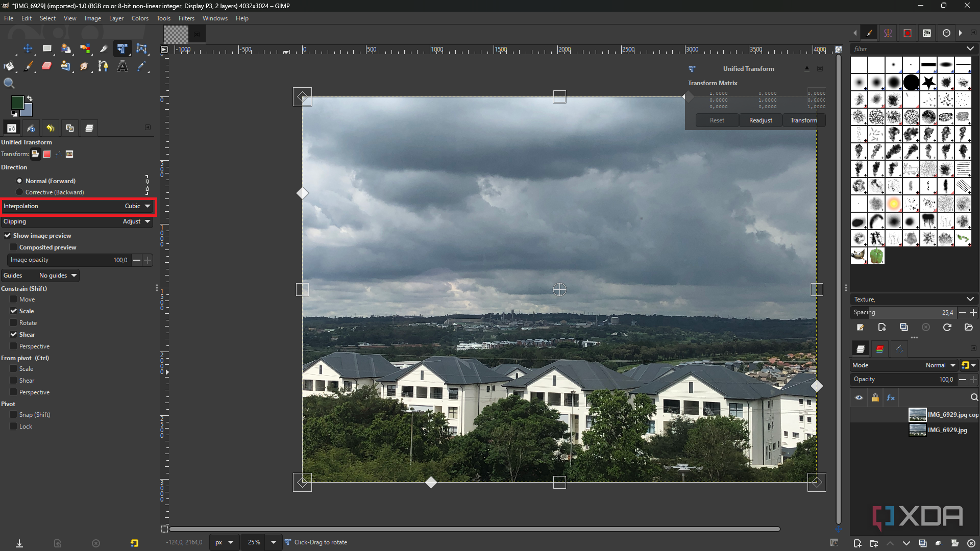Select the Text tool
Image resolution: width=980 pixels, height=551 pixels.
122,66
